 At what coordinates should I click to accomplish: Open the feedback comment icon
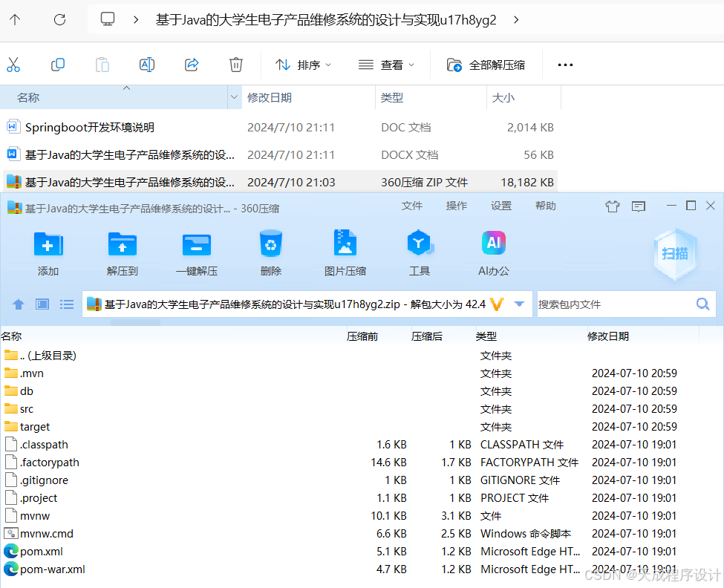638,206
